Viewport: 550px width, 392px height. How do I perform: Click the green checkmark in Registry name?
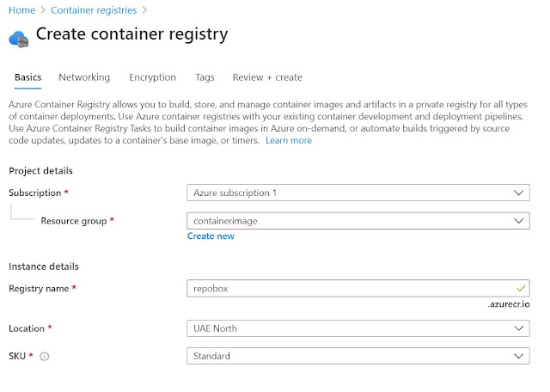pos(521,288)
